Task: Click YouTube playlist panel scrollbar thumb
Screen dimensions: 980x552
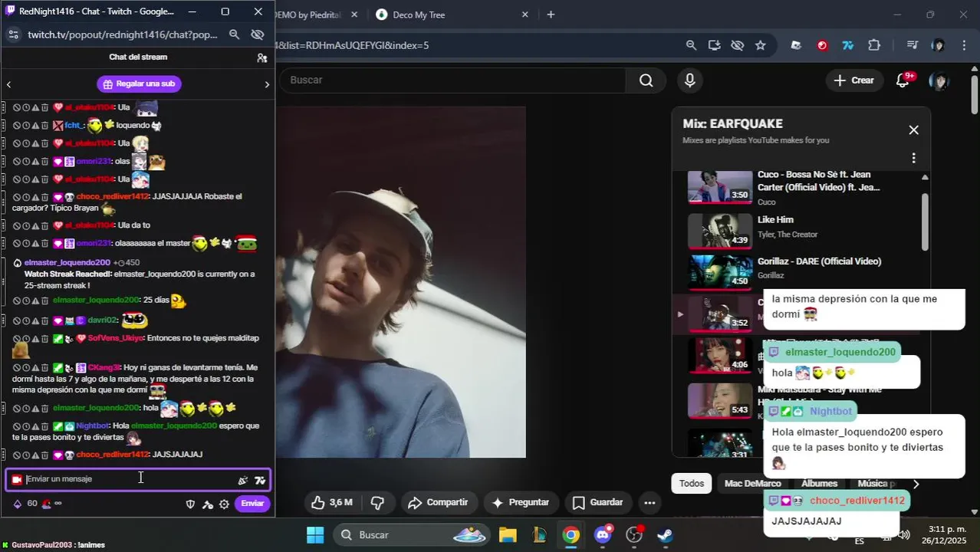Action: 925,221
